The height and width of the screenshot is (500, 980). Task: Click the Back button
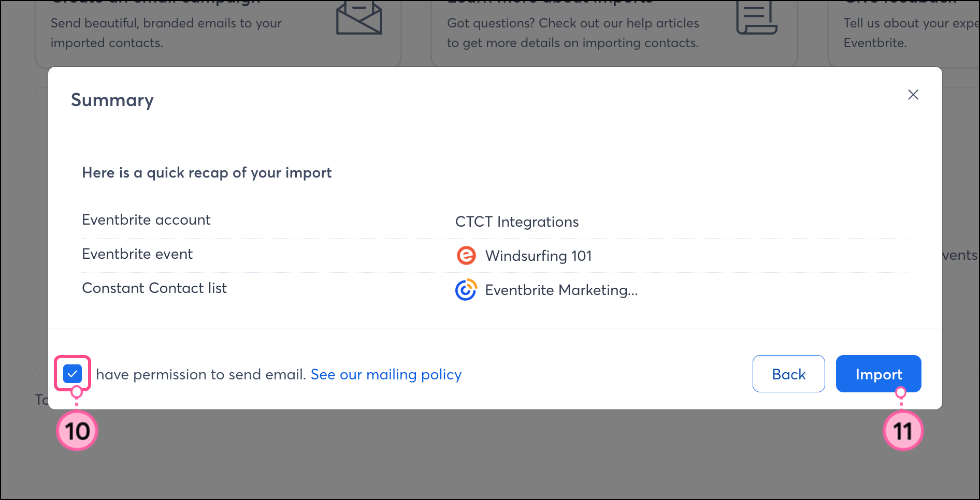click(x=788, y=374)
